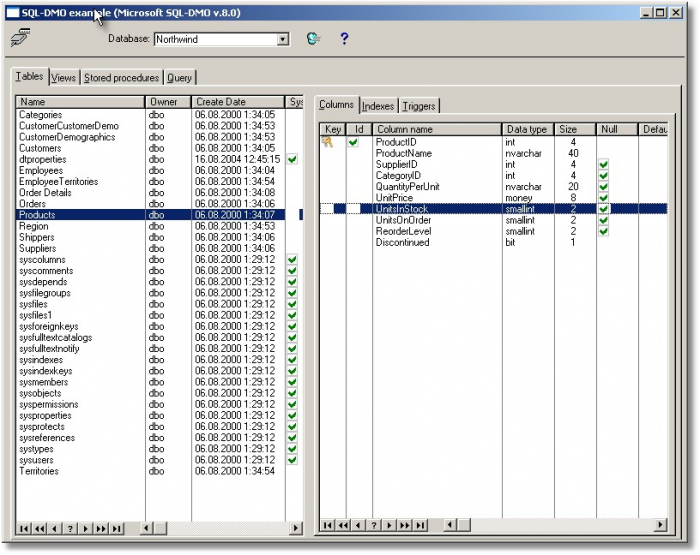
Task: Toggle the Id checkmark on the ProductID row
Action: pyautogui.click(x=353, y=142)
